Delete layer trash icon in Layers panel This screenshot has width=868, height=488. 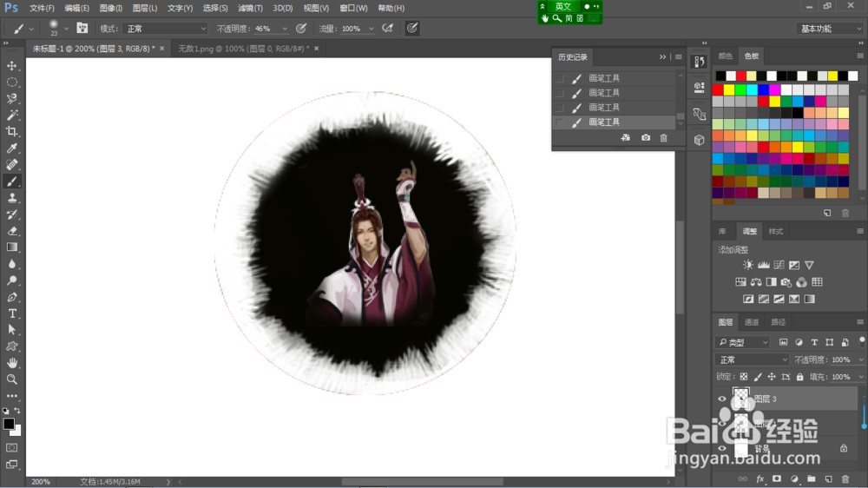tap(845, 479)
